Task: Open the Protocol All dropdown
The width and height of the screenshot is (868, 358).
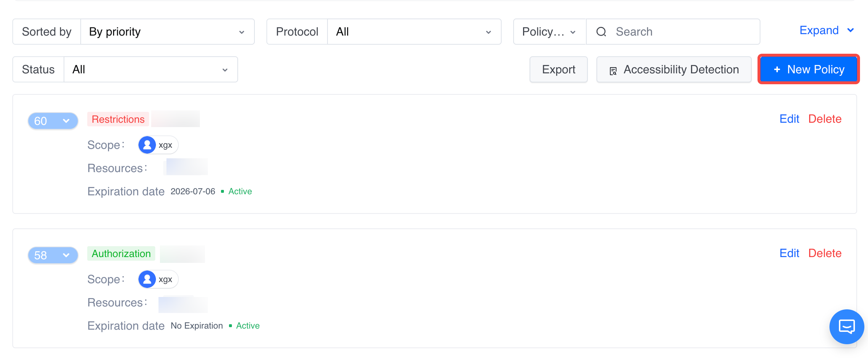Action: 414,32
